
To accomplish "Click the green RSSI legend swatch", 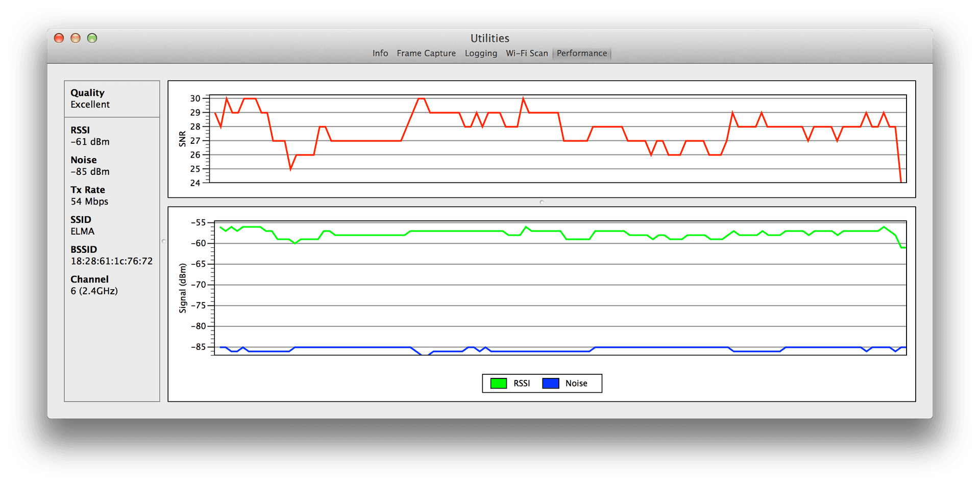I will click(x=498, y=383).
